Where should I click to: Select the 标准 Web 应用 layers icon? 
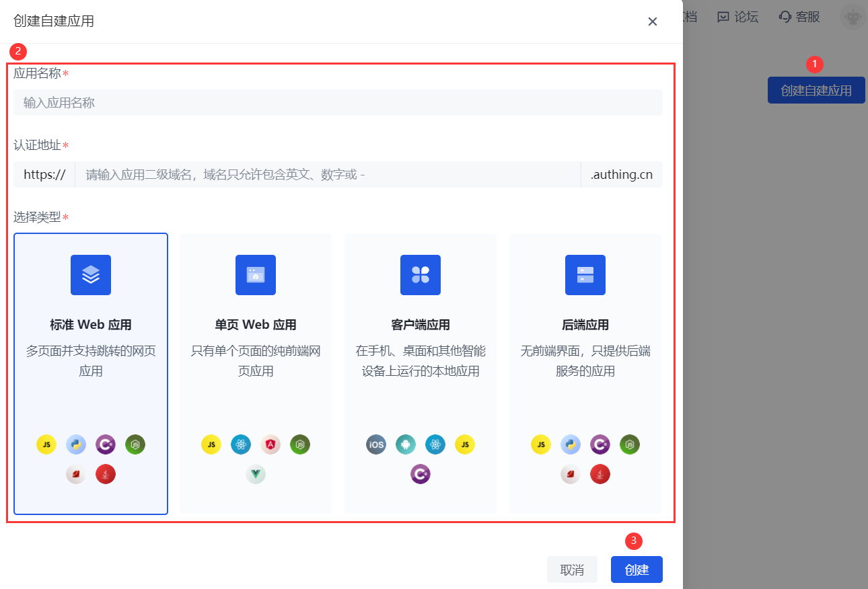point(91,274)
